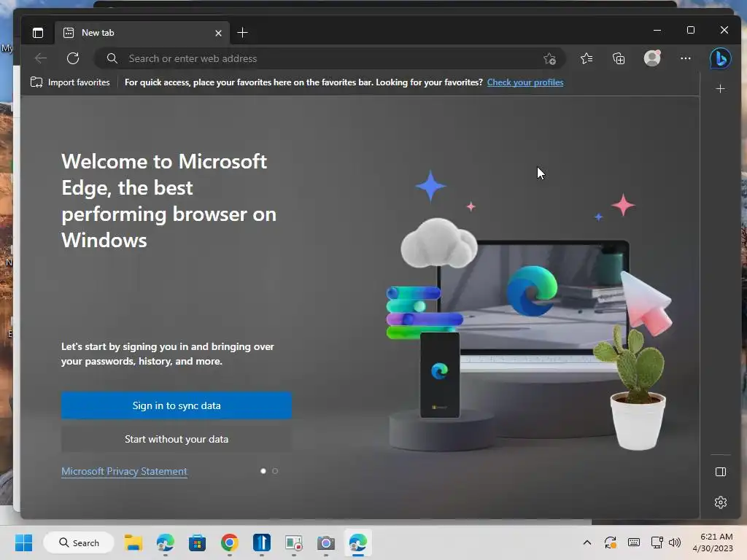
Task: Open the profile avatar menu
Action: coord(652,58)
